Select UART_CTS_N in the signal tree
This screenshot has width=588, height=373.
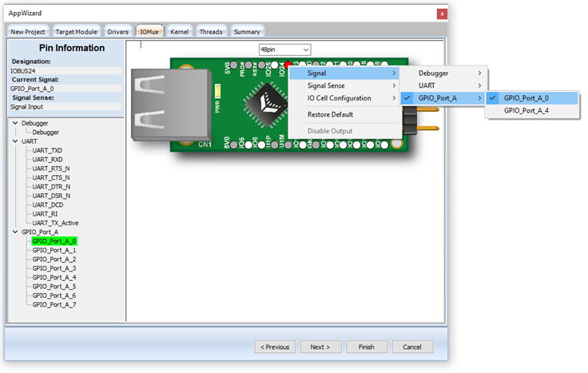[51, 177]
